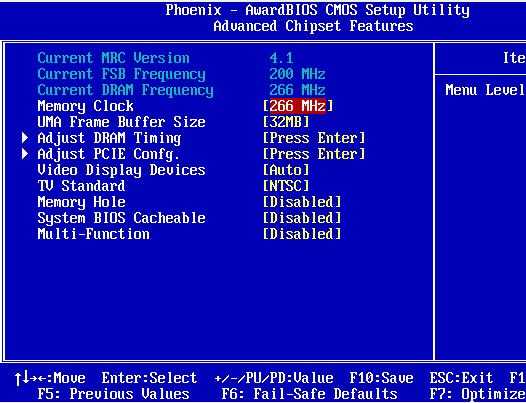The height and width of the screenshot is (403, 526).
Task: Click the ESC:Exit hint in footer
Action: coord(461,378)
